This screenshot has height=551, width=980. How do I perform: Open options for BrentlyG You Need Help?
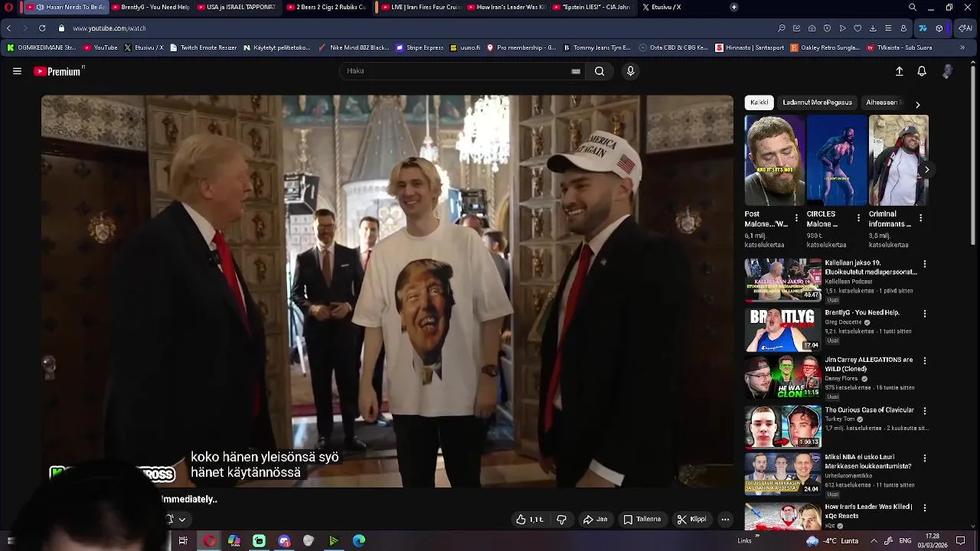pyautogui.click(x=925, y=314)
